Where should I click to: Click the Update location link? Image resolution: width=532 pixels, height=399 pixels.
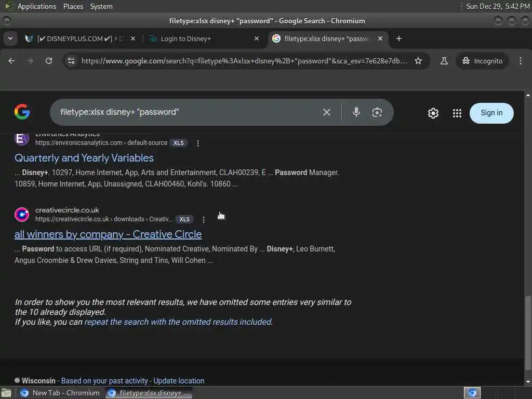click(179, 381)
